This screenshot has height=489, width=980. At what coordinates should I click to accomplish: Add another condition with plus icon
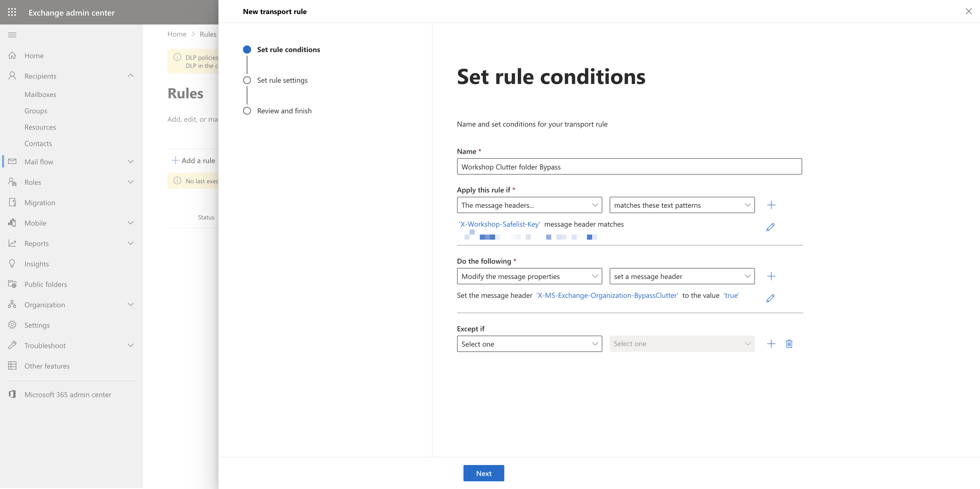pos(771,205)
